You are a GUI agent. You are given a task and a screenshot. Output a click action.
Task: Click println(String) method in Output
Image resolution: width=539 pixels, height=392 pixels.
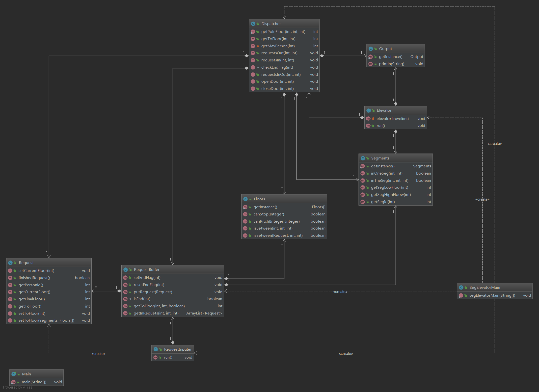391,64
